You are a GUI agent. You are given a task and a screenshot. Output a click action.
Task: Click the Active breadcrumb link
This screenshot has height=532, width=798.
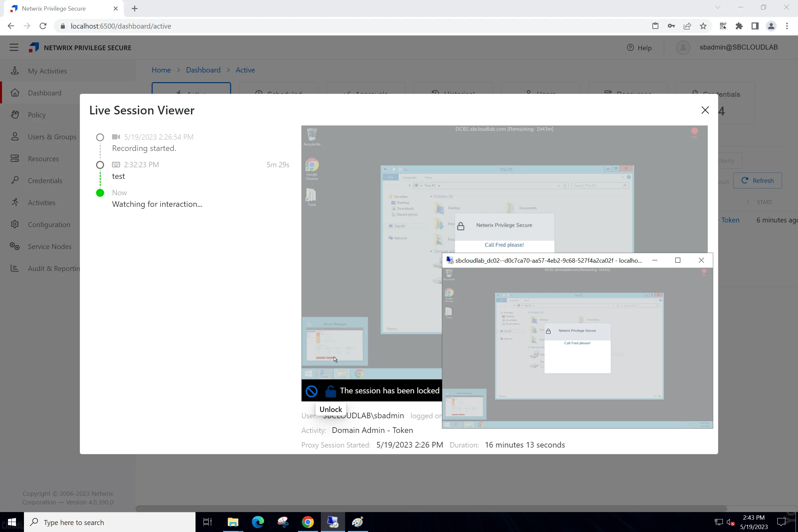point(245,70)
